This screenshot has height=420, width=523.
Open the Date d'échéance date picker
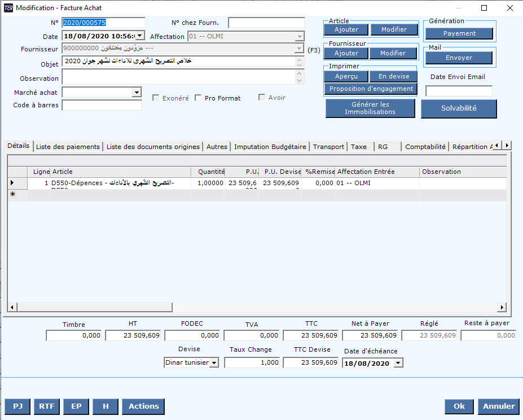point(398,363)
